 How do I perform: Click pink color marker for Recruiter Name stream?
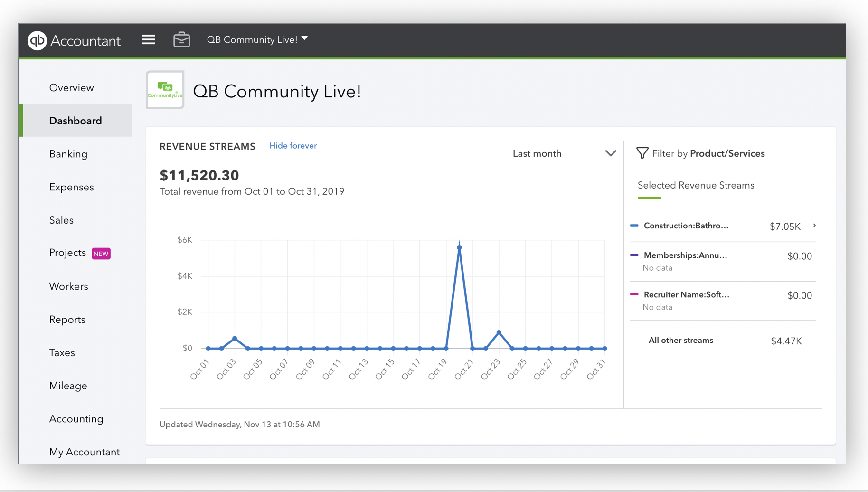click(634, 294)
